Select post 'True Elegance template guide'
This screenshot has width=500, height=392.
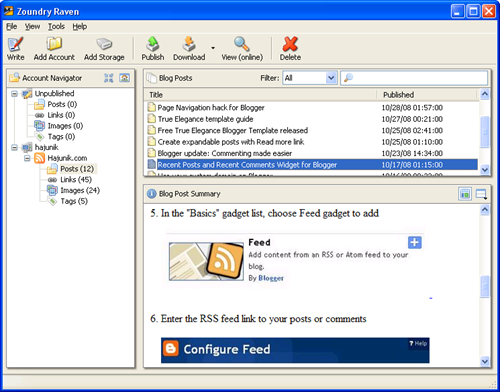[205, 119]
